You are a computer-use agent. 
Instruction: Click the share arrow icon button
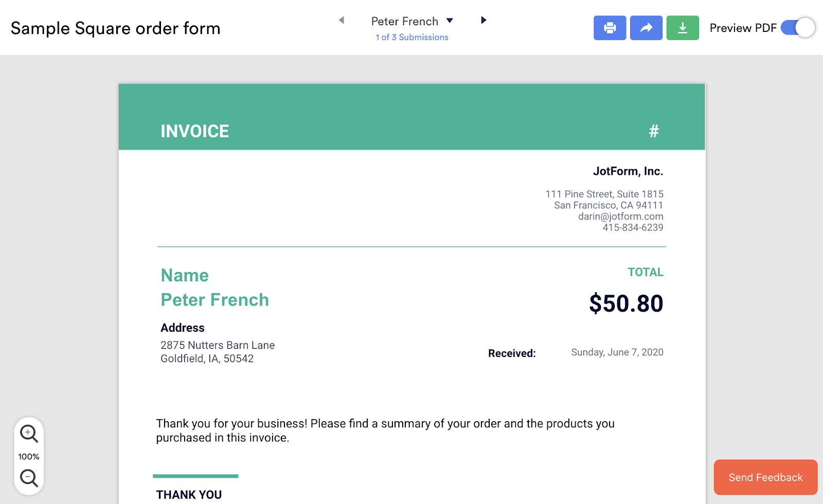[x=646, y=28]
